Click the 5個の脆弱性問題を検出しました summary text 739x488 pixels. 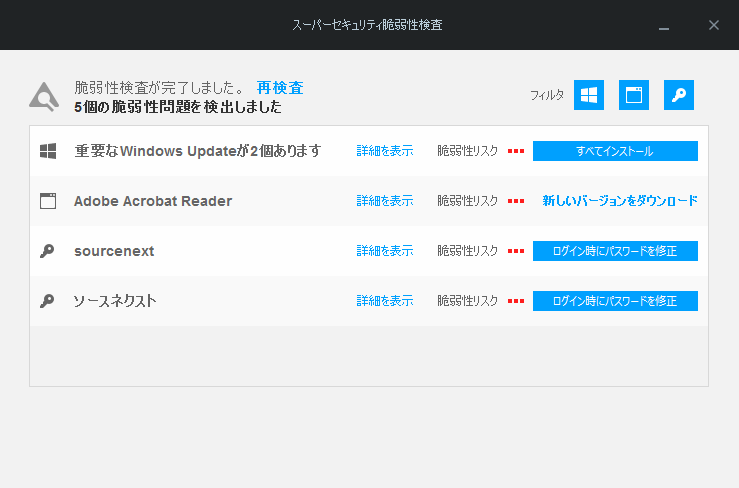(178, 107)
